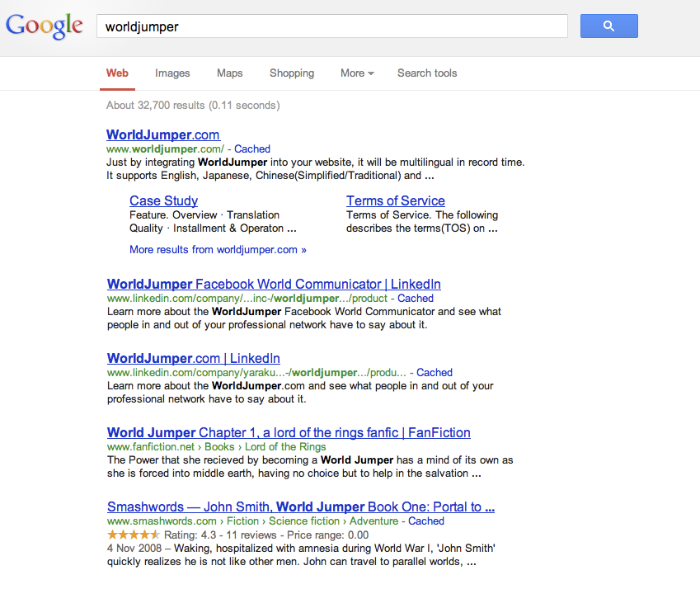Open the WorldJumper.com | LinkedIn result
This screenshot has height=589, width=700.
coord(193,358)
